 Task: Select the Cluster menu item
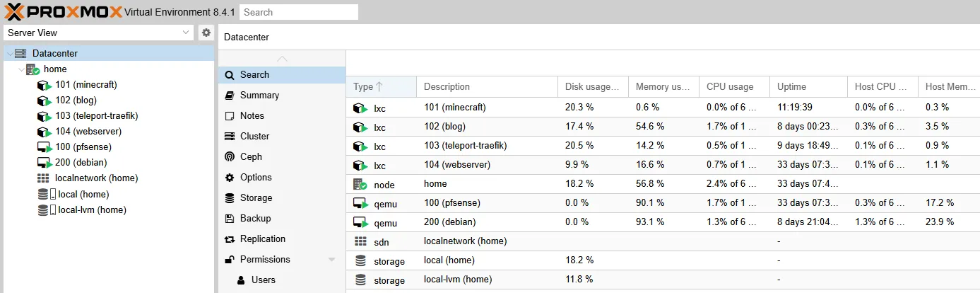tap(254, 137)
